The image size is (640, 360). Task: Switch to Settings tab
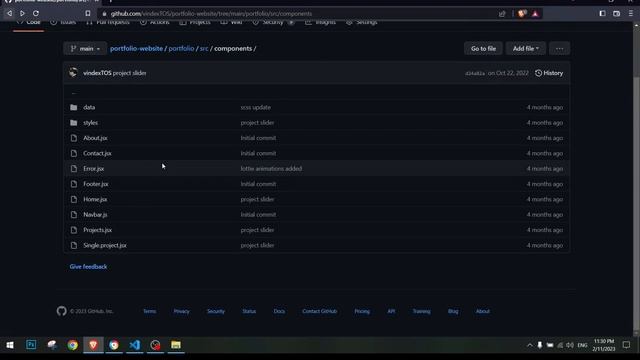pos(362,22)
